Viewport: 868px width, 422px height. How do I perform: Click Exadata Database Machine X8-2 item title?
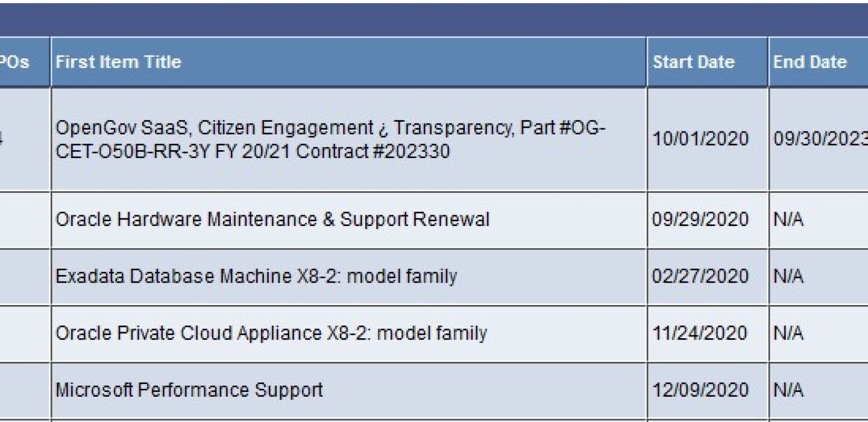click(256, 276)
